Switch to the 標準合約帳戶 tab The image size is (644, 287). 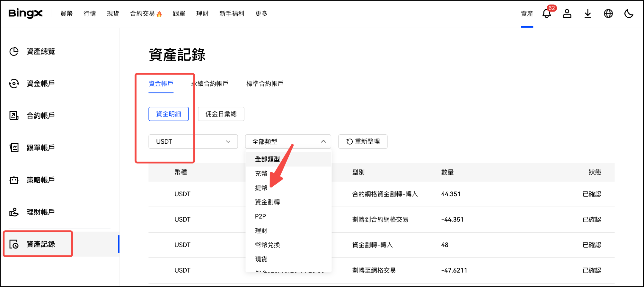[265, 84]
